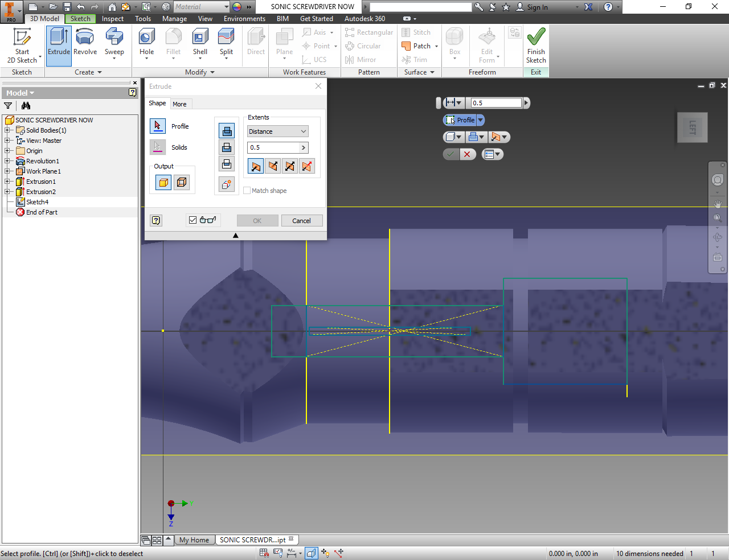Open the Environments ribbon tab
This screenshot has width=729, height=560.
click(244, 19)
